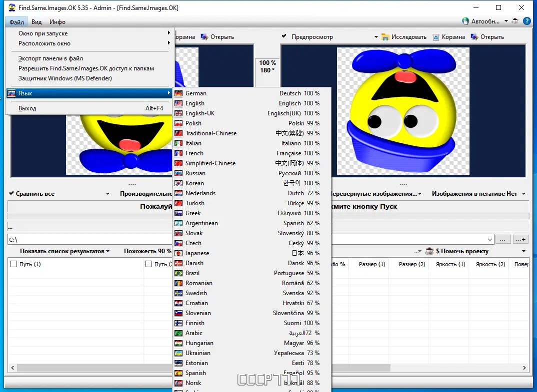
Task: Select Russian language entry
Action: click(x=251, y=173)
